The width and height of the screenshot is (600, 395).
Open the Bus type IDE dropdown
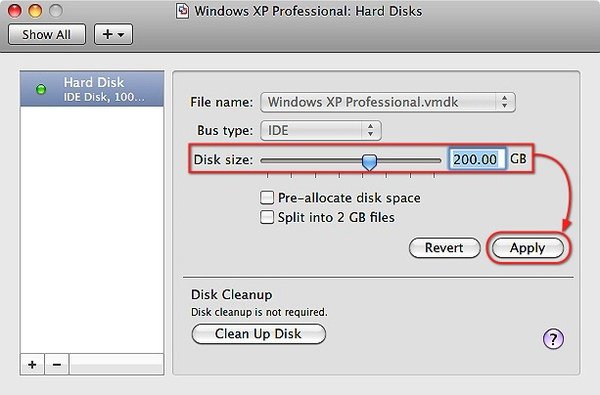coord(321,131)
